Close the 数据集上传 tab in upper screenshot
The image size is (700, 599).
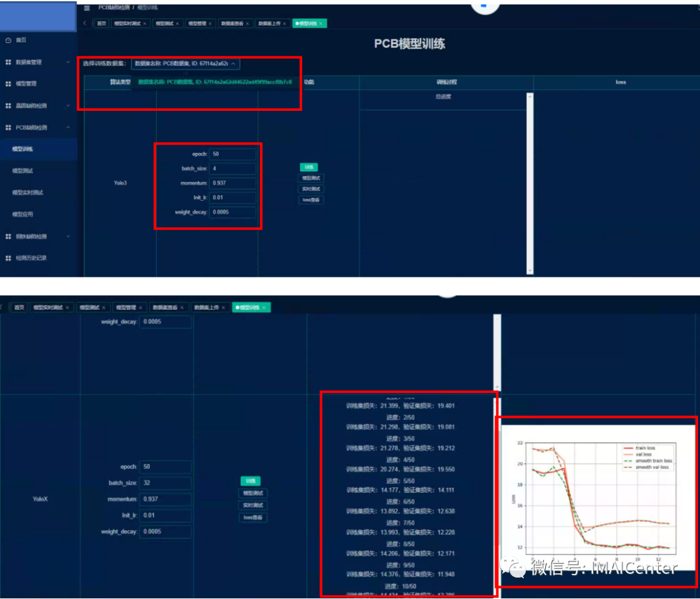(x=285, y=23)
